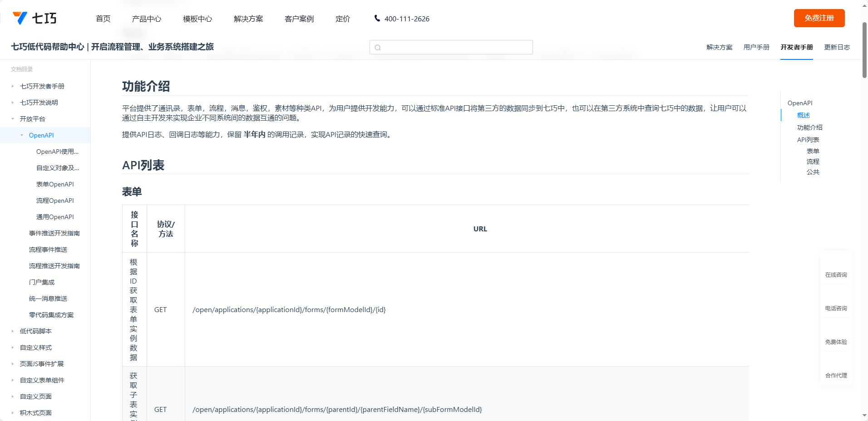Click scrollbar down arrow at bottom right
This screenshot has height=421, width=868.
(x=864, y=415)
